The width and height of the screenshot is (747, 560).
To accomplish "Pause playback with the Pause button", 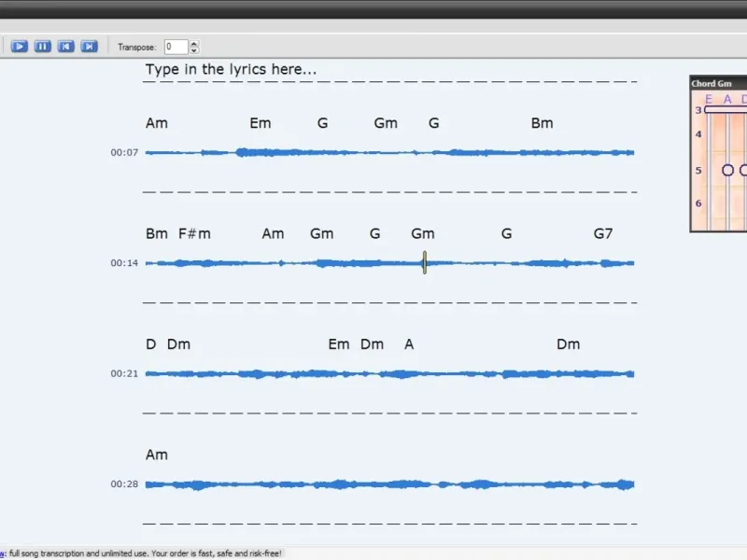I will click(42, 46).
